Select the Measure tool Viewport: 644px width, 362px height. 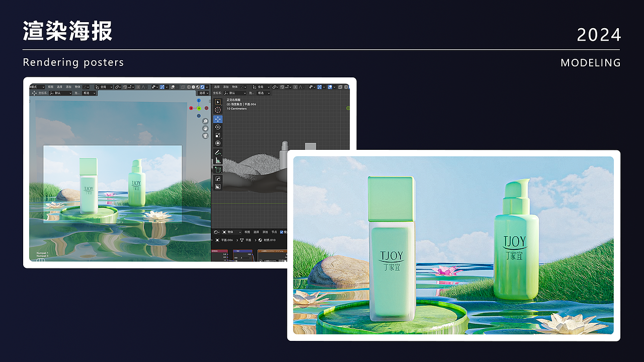(x=218, y=160)
